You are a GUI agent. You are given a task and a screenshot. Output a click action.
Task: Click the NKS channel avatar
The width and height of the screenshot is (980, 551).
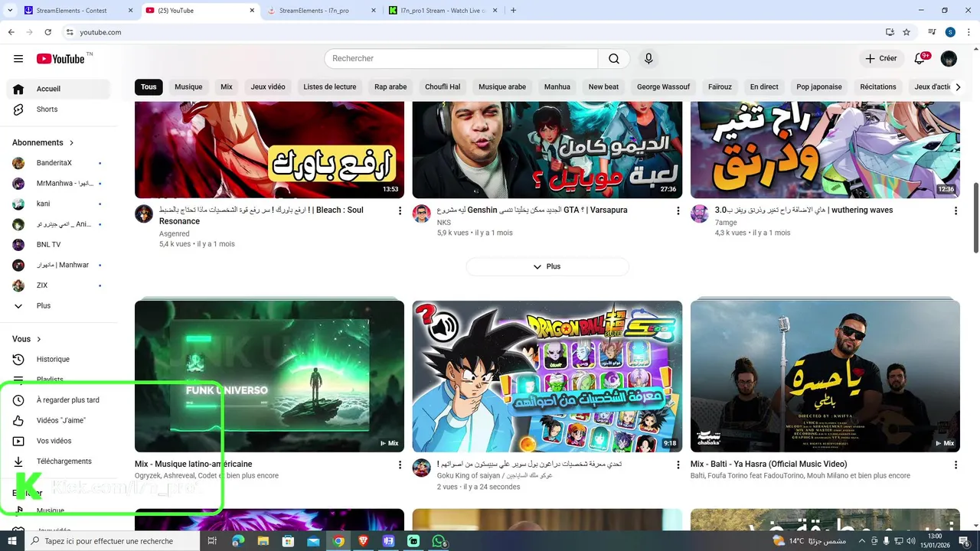422,214
